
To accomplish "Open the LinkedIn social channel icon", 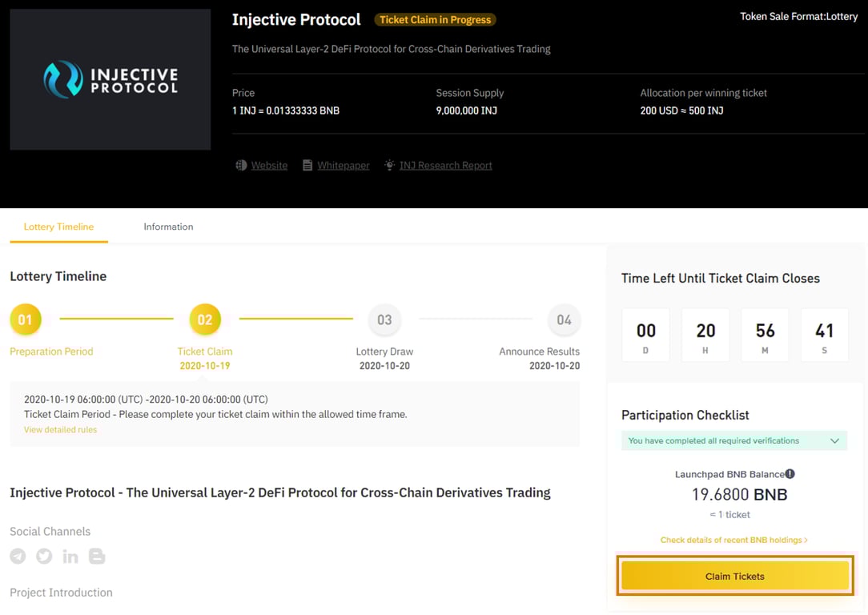I will [x=70, y=557].
